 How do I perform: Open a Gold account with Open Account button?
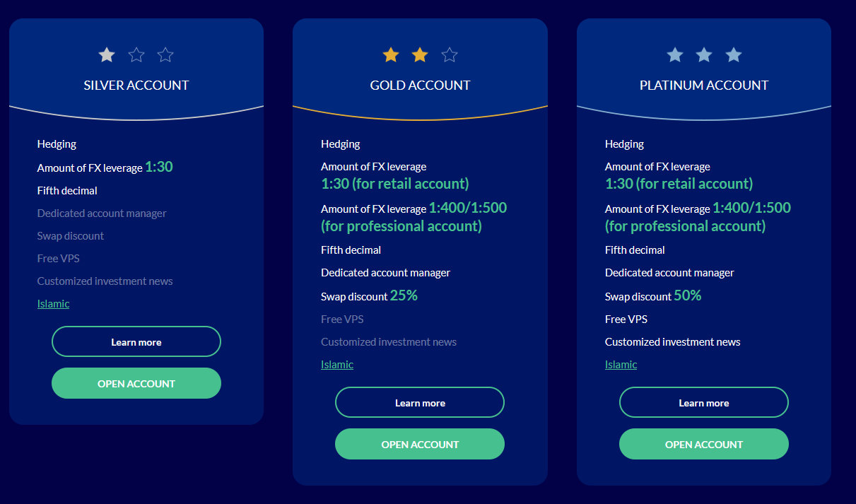click(420, 444)
